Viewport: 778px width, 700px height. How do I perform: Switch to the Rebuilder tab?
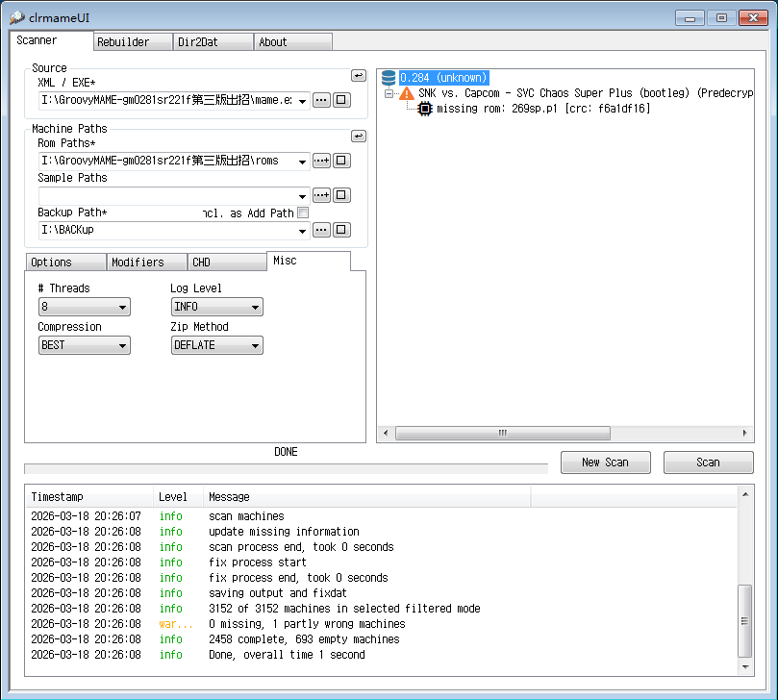tap(134, 41)
